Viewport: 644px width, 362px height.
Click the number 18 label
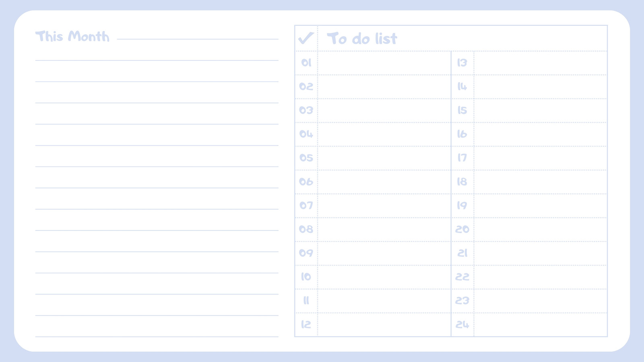click(462, 182)
